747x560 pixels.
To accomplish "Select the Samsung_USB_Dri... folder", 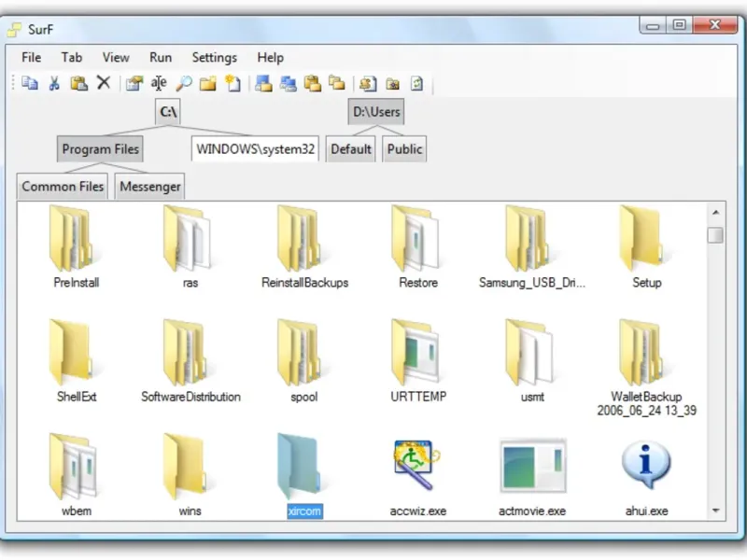I will click(532, 247).
